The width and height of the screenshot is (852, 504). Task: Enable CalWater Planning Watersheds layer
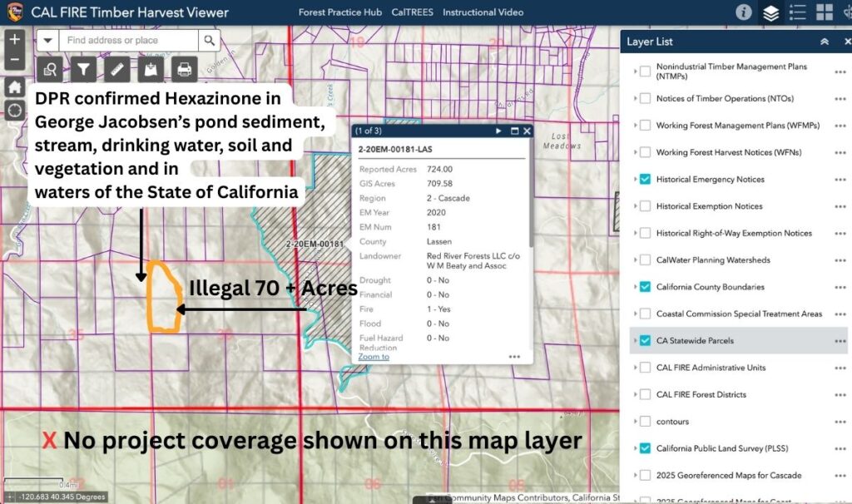click(645, 259)
